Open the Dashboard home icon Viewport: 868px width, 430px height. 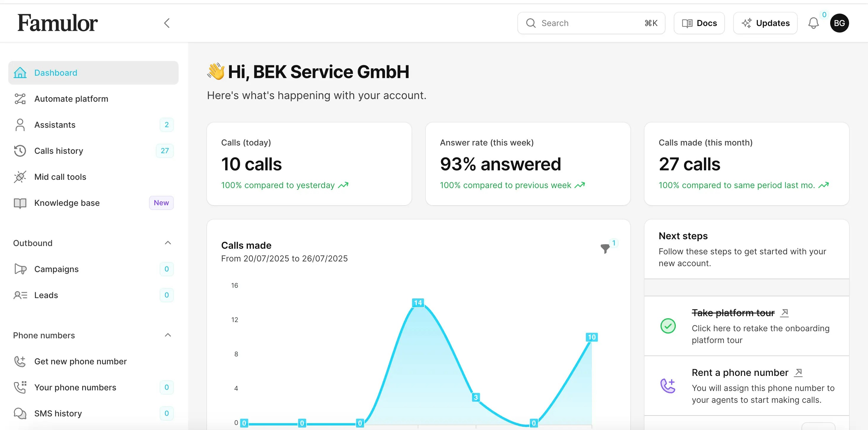(20, 72)
